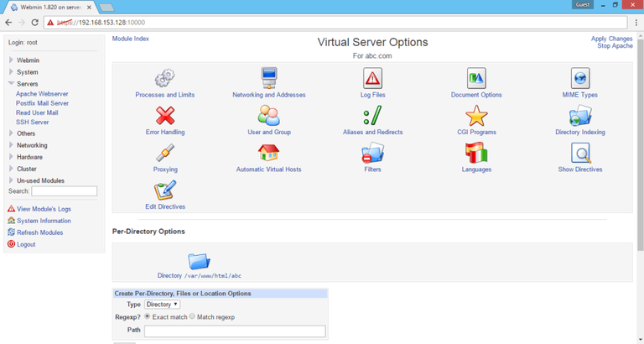644x344 pixels.
Task: Open the Languages flags icon
Action: point(476,153)
